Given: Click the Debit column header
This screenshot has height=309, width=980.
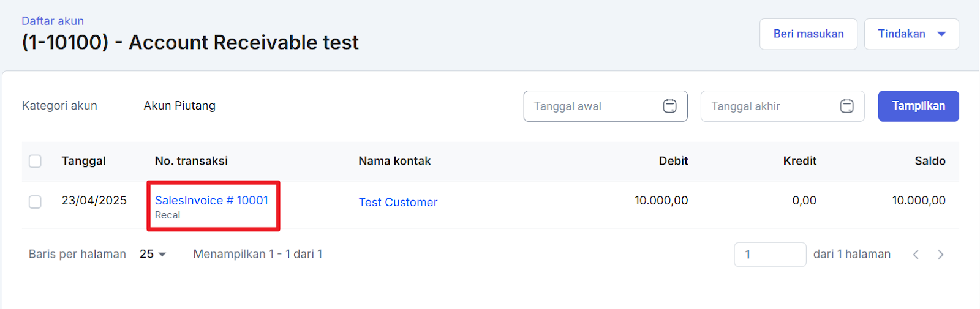Looking at the screenshot, I should coord(673,161).
